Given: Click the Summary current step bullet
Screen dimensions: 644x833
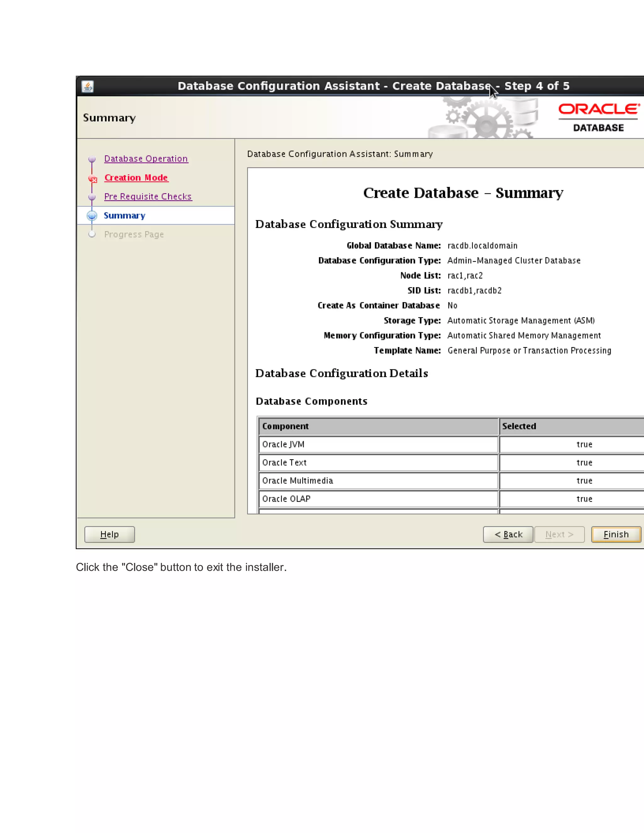Looking at the screenshot, I should click(92, 216).
